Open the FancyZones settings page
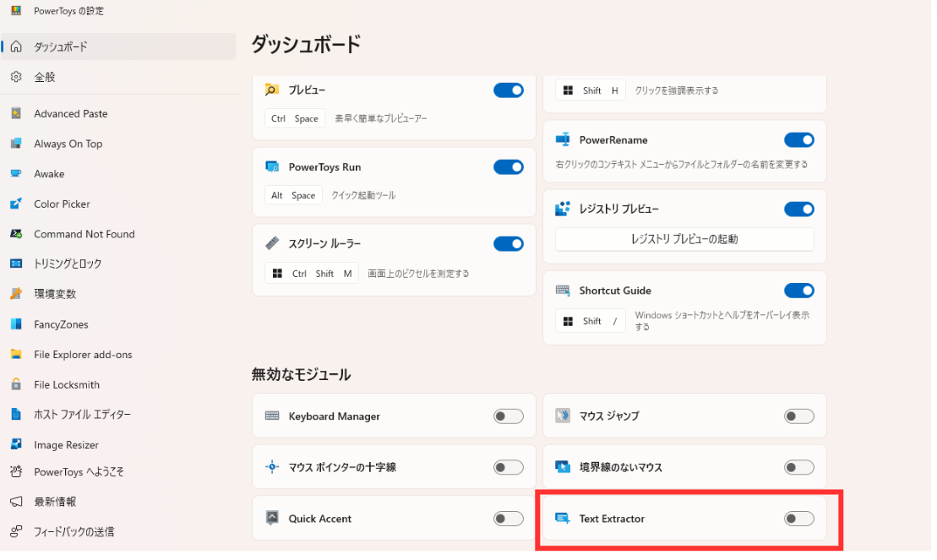 pyautogui.click(x=118, y=324)
